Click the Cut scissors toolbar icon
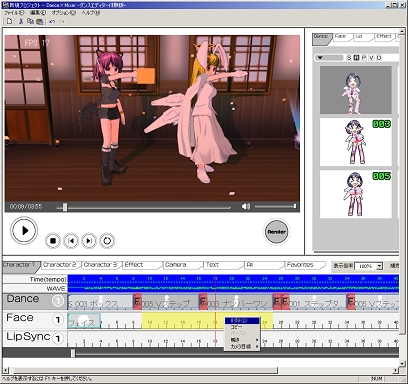The width and height of the screenshot is (408, 384). tap(21, 21)
